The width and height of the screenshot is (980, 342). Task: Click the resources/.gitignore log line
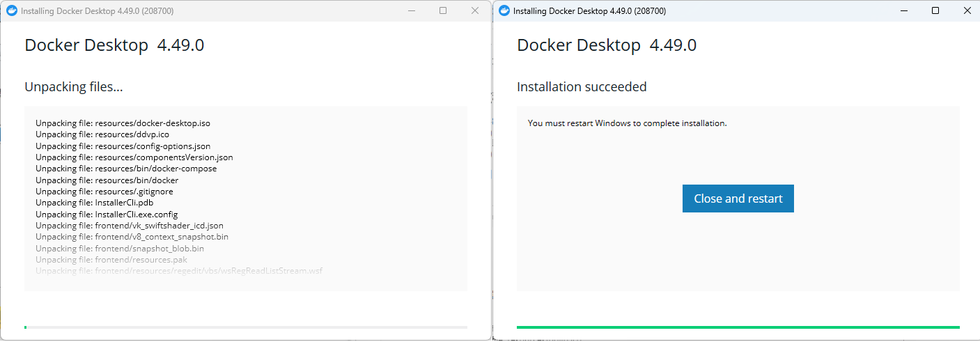tap(104, 192)
